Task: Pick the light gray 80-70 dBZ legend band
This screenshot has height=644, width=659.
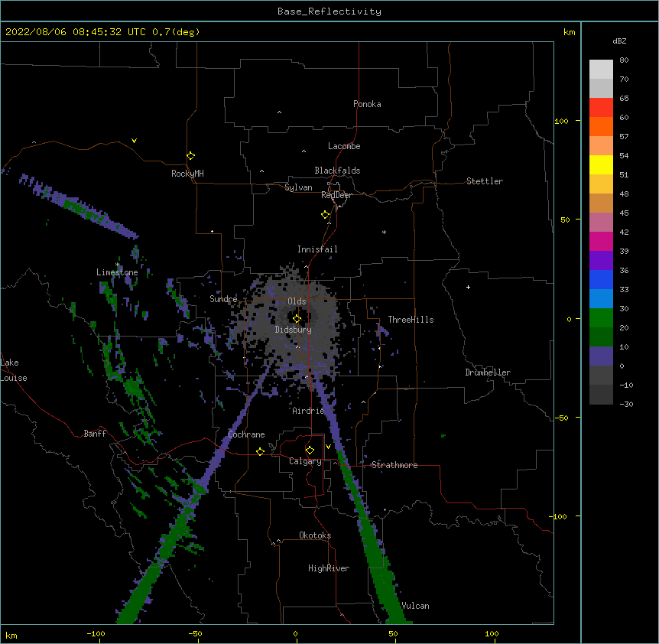Action: [x=601, y=70]
